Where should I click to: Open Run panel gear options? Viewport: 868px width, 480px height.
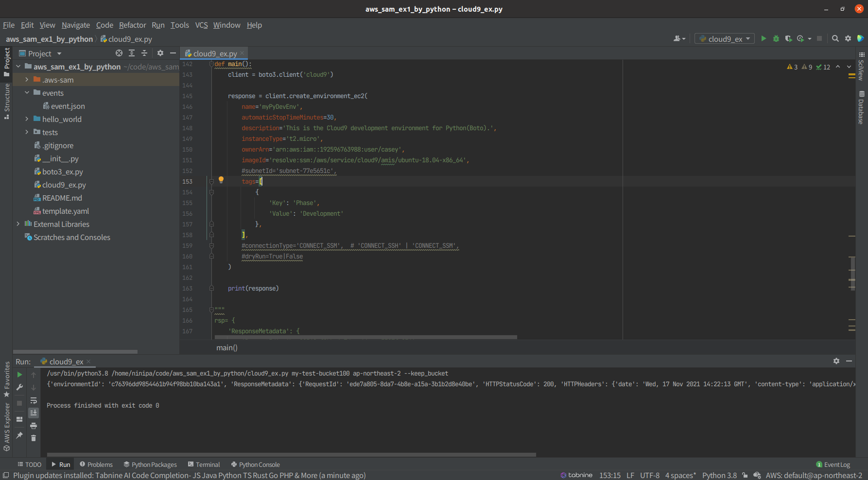click(x=836, y=361)
